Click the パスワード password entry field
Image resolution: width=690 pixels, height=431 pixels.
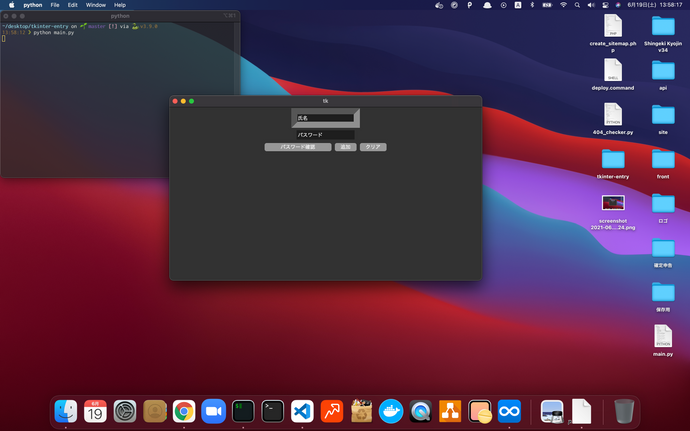click(325, 135)
